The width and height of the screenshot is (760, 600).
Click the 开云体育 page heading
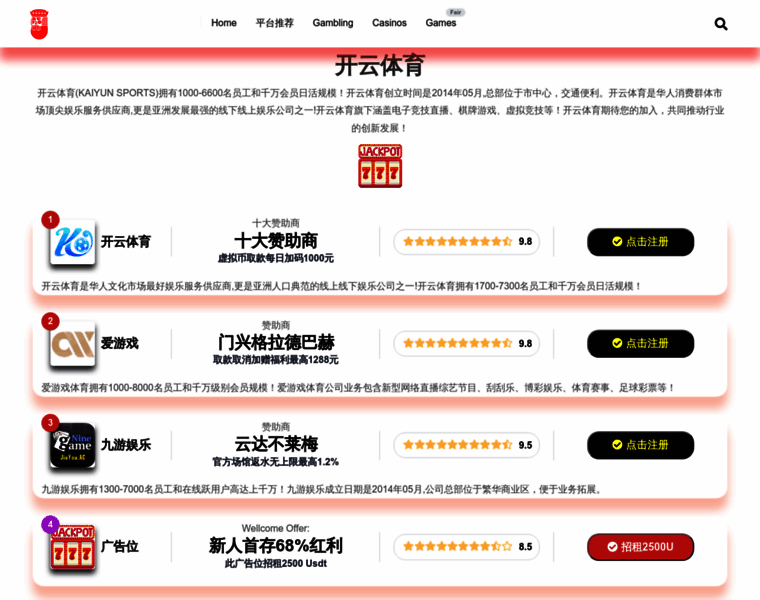point(380,65)
